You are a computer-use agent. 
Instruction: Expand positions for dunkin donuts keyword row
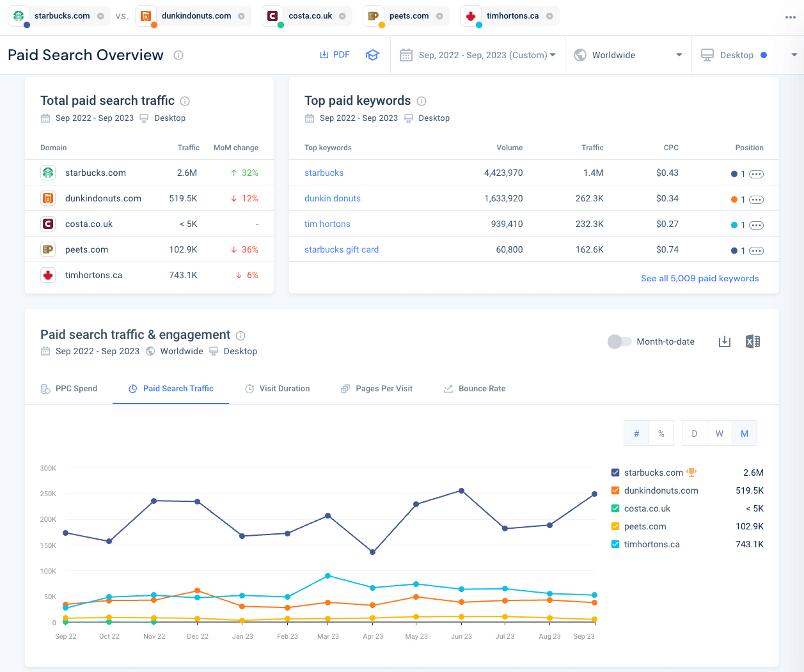click(x=756, y=199)
